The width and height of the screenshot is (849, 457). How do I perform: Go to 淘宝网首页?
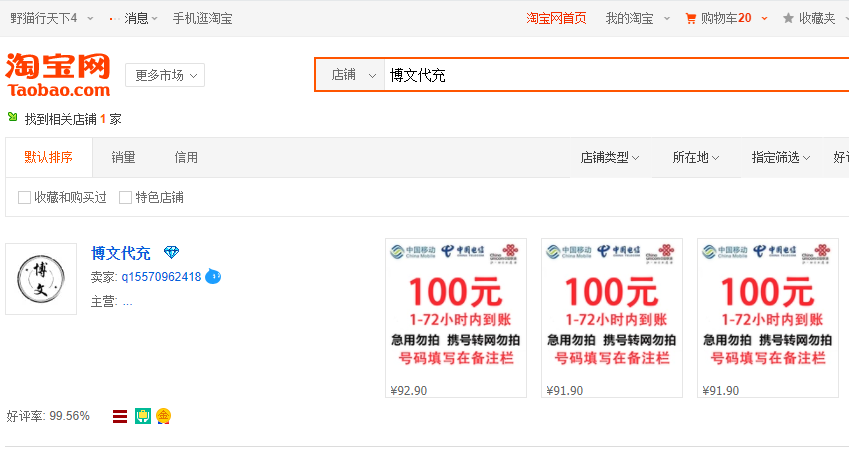click(x=556, y=18)
